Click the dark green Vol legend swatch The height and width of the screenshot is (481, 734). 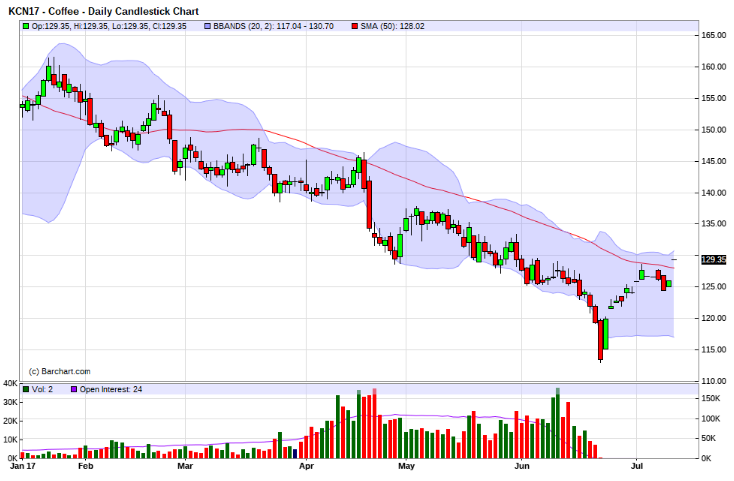[26, 389]
